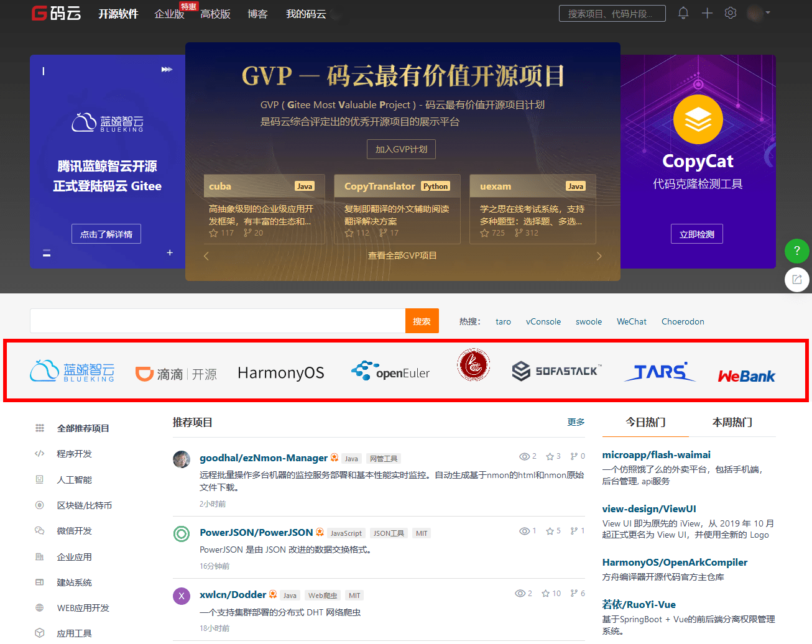This screenshot has height=644, width=812.
Task: Click the plus create-new icon in header
Action: coord(707,13)
